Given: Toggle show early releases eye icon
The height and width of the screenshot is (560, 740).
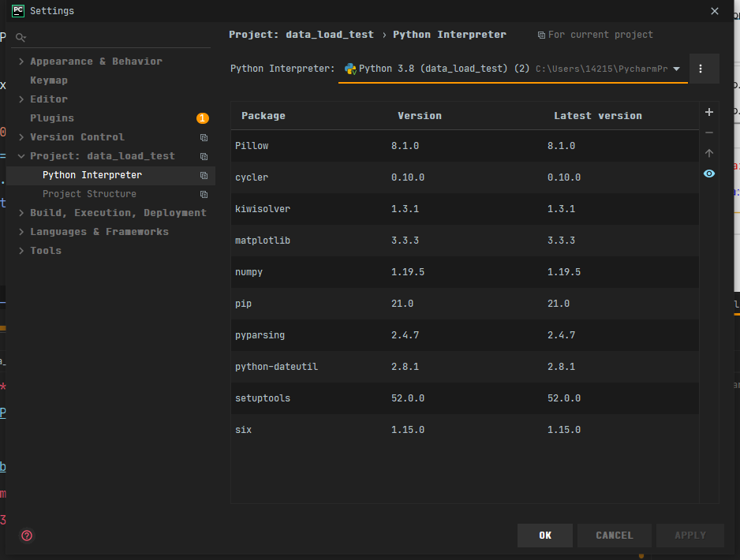Looking at the screenshot, I should tap(709, 174).
